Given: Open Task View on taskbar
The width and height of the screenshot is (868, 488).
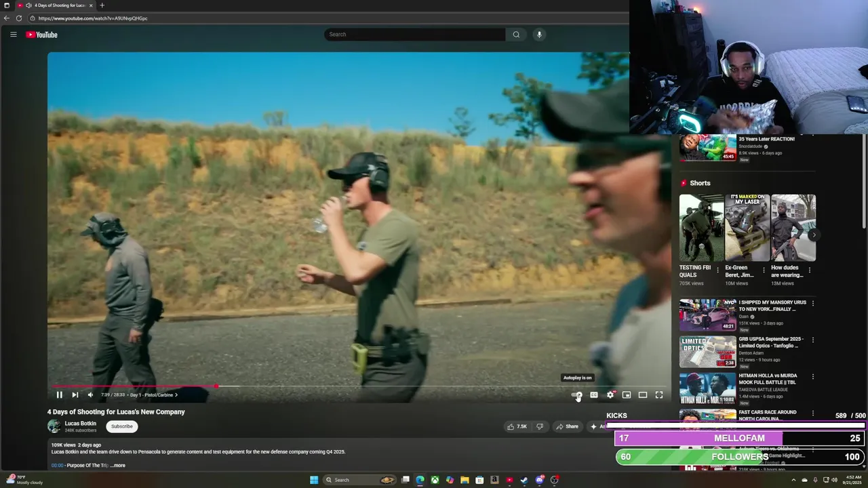Looking at the screenshot, I should tap(406, 480).
